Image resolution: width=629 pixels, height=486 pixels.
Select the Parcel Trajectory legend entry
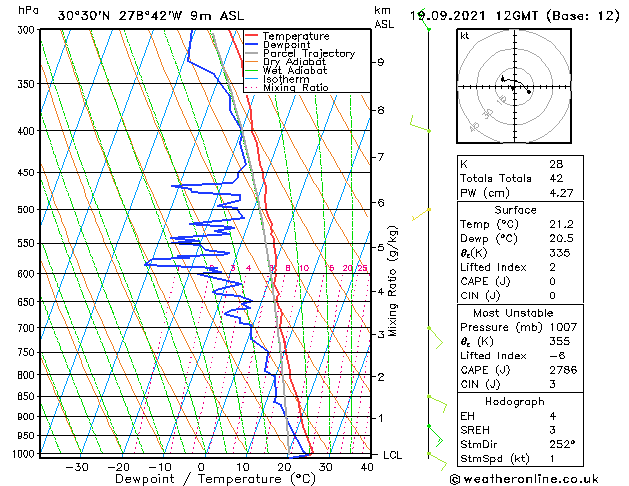[x=308, y=54]
